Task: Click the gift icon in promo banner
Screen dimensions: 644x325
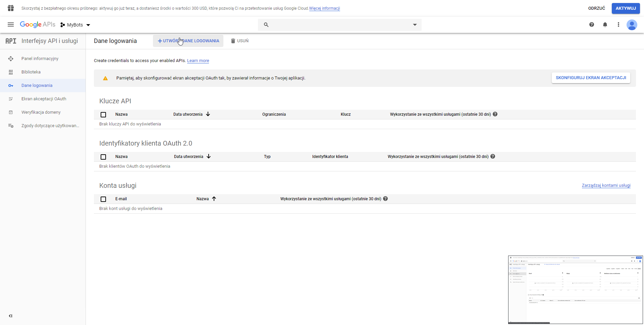Action: click(11, 8)
